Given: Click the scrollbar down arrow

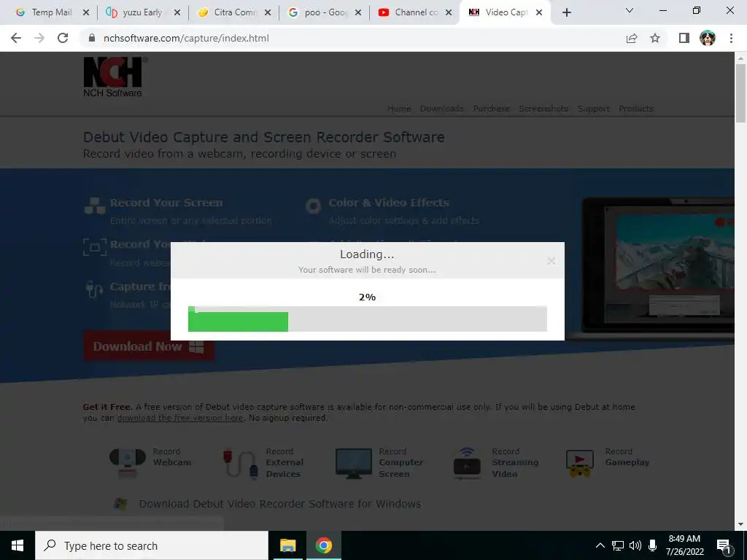Looking at the screenshot, I should click(740, 525).
